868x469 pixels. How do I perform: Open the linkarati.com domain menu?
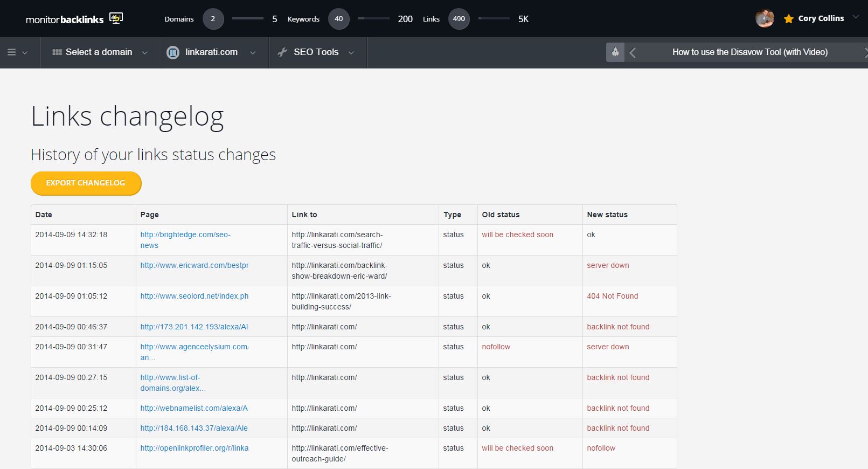coord(214,52)
